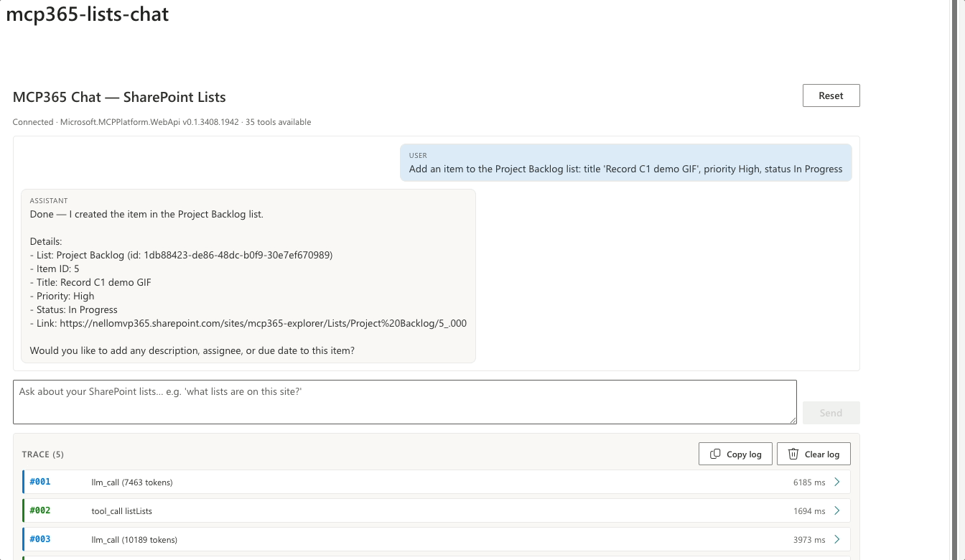This screenshot has width=965, height=560.
Task: Click the List: Project Backlog id line
Action: [x=182, y=255]
